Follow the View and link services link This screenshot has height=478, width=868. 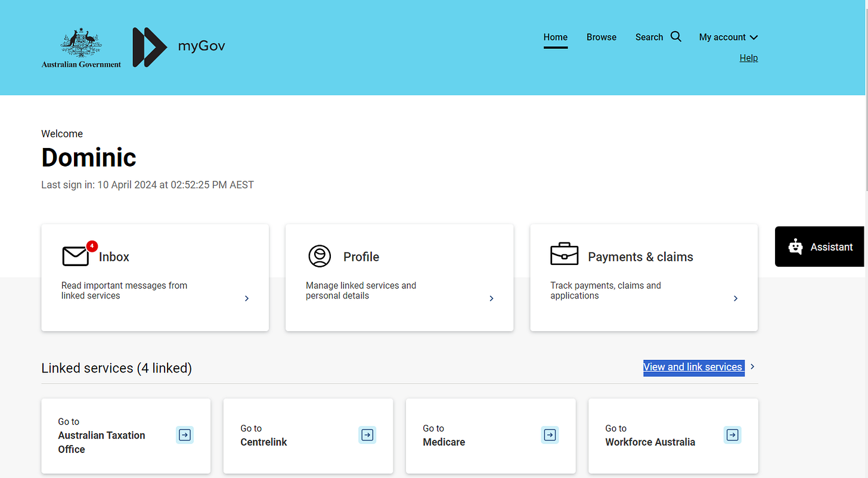tap(693, 367)
